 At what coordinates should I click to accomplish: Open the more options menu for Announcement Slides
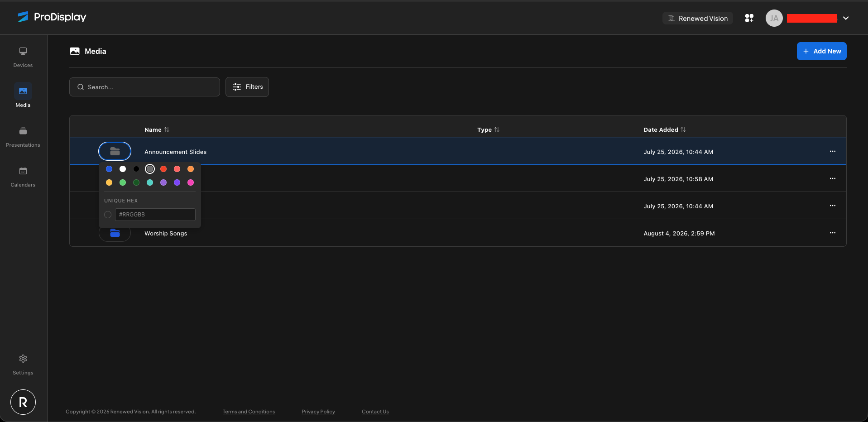coord(833,151)
